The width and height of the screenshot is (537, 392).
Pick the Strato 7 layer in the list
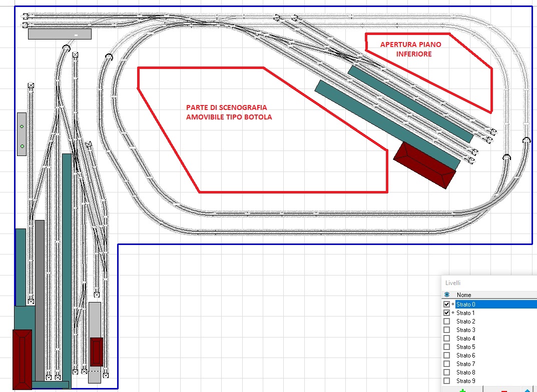coord(465,364)
